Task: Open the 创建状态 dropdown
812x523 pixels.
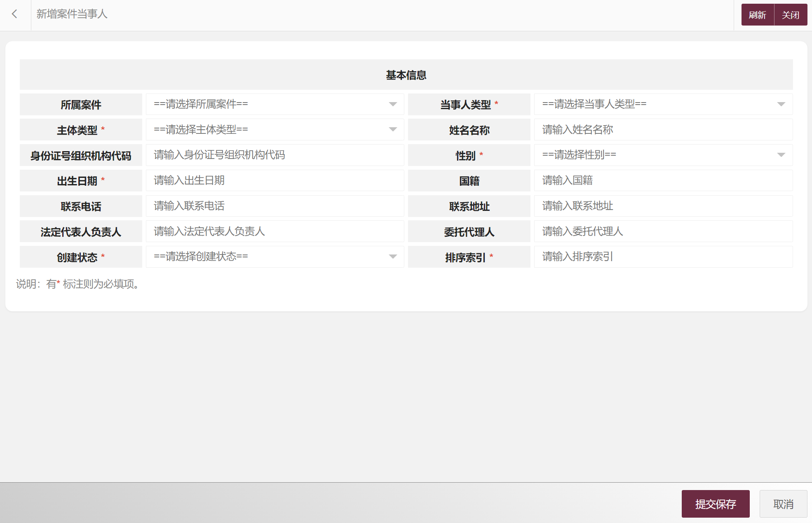Action: click(x=275, y=257)
